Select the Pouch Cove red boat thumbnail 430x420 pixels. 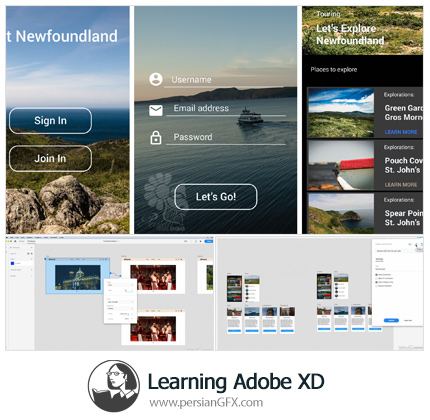point(341,165)
